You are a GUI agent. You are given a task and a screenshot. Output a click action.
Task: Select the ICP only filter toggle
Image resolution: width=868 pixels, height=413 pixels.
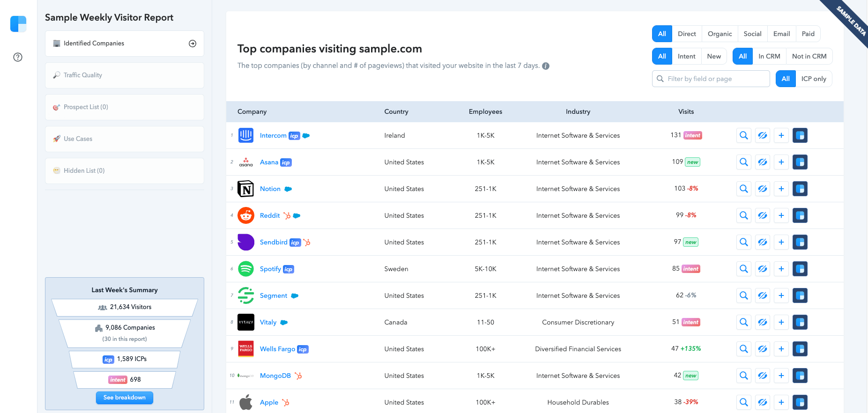point(814,79)
